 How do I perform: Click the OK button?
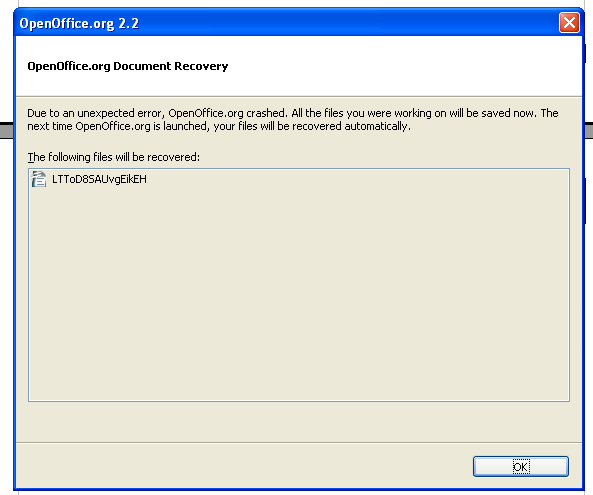(520, 466)
